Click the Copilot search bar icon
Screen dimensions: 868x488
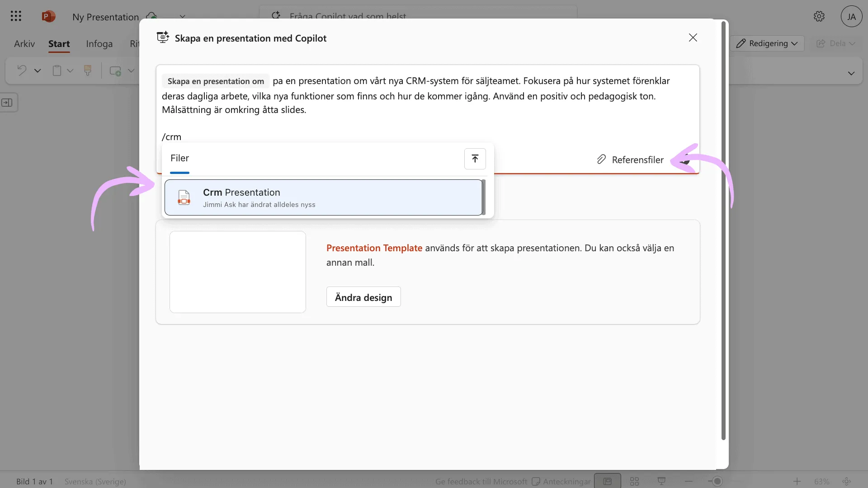tap(276, 15)
